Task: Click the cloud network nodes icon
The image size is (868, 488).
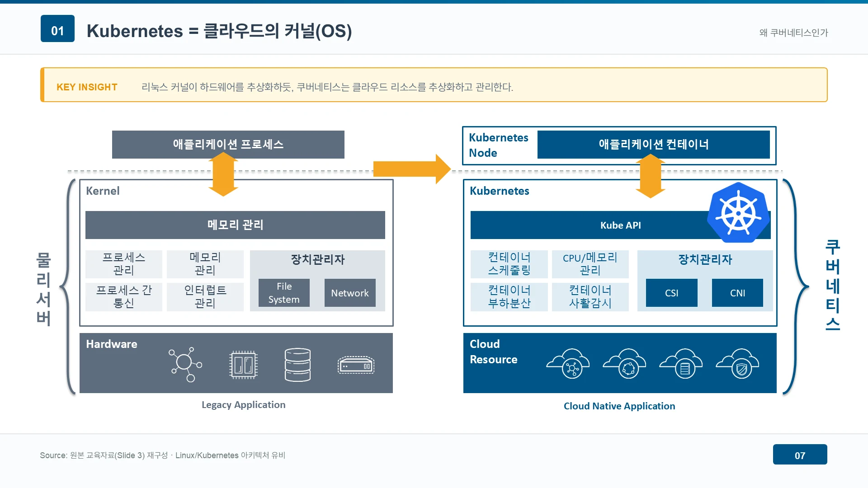Action: pos(568,363)
